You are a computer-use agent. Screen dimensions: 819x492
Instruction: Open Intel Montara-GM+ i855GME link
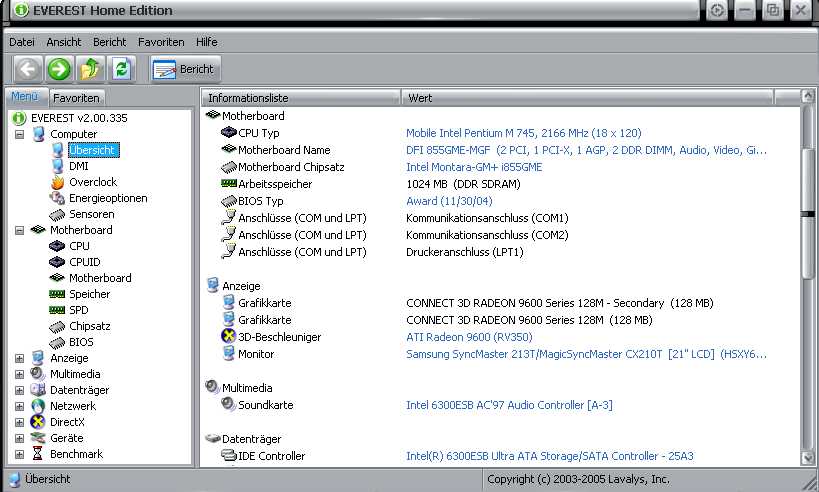[474, 167]
